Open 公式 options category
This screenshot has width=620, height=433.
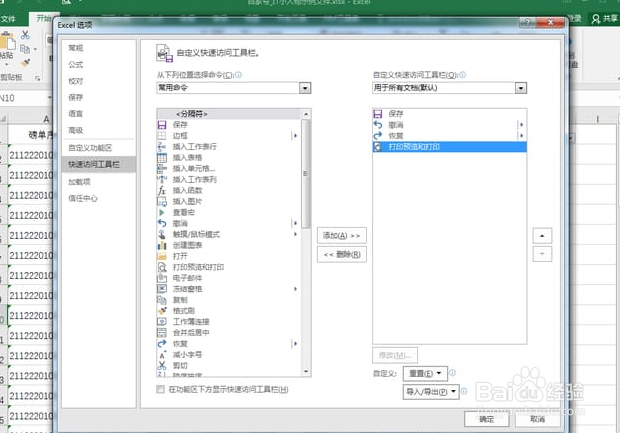(99, 65)
